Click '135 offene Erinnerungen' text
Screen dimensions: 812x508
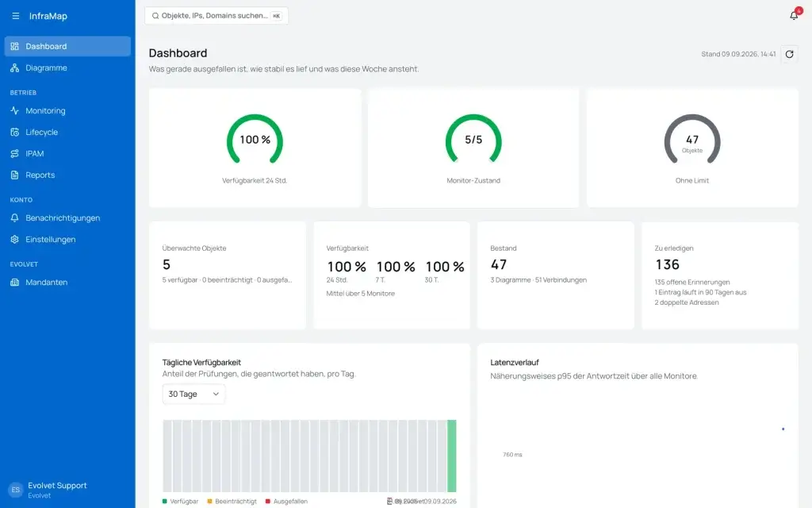click(x=691, y=282)
